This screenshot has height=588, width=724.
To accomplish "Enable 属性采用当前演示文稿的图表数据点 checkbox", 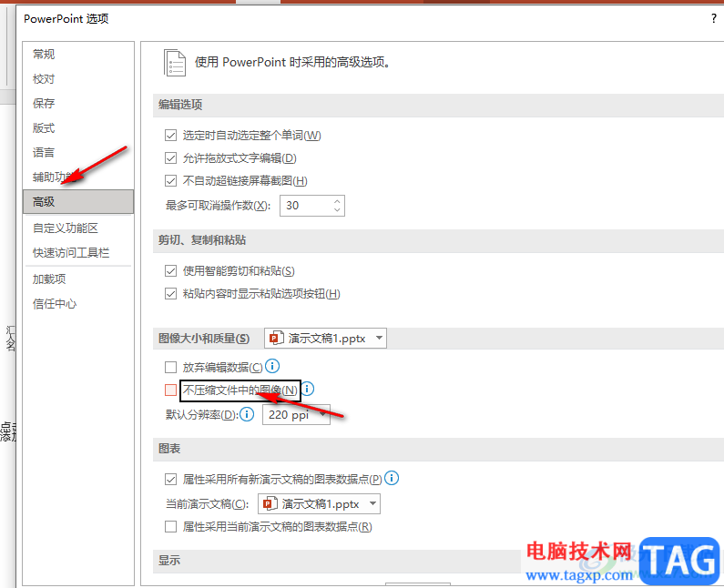I will (x=171, y=527).
